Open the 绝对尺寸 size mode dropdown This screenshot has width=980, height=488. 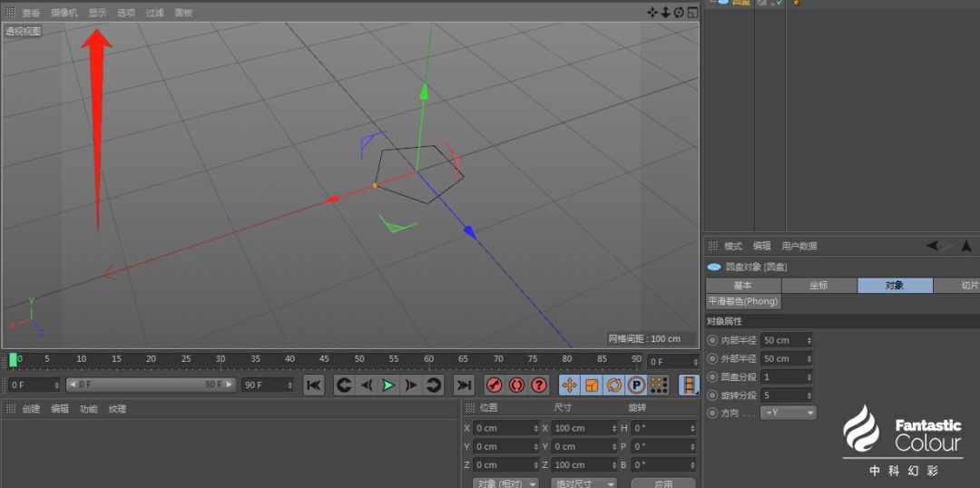pyautogui.click(x=583, y=483)
